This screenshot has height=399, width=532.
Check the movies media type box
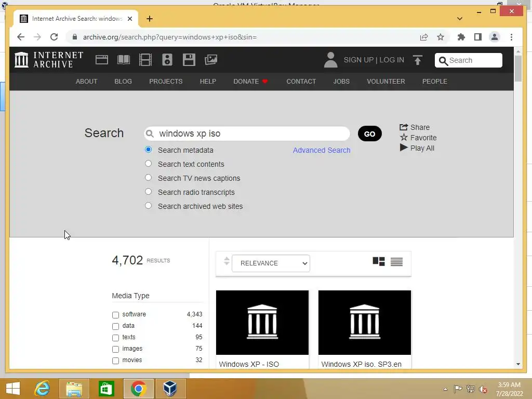pos(115,361)
